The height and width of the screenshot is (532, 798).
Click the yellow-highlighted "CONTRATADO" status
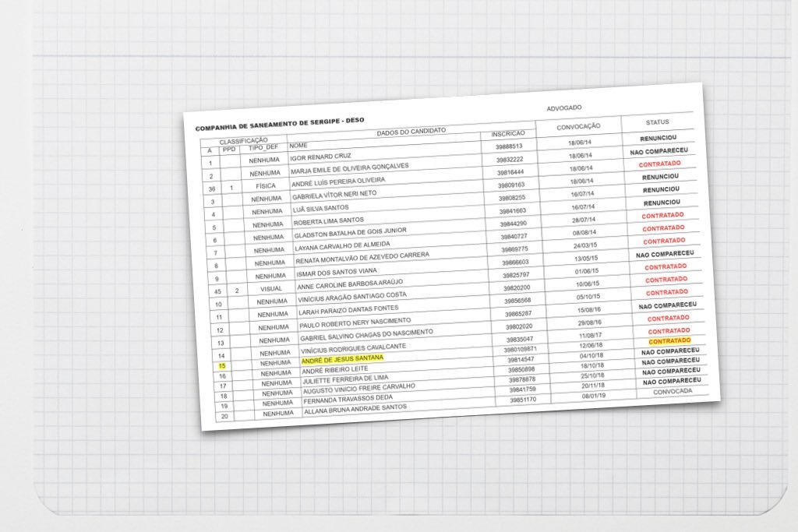tap(669, 341)
